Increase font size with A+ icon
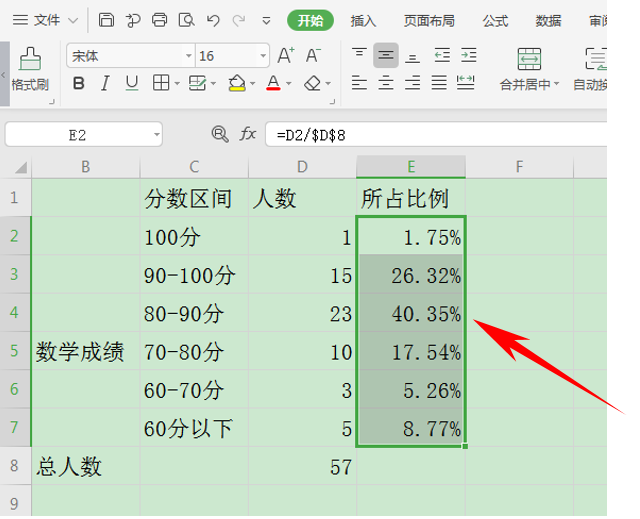 pos(286,55)
